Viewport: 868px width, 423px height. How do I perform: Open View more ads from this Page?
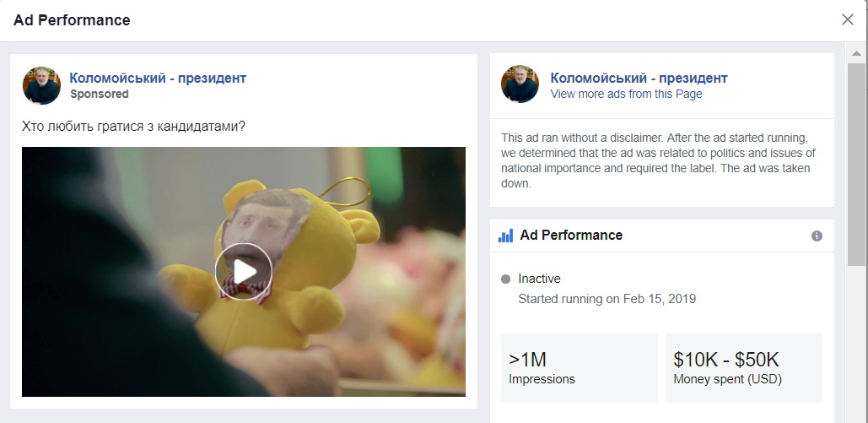point(626,94)
